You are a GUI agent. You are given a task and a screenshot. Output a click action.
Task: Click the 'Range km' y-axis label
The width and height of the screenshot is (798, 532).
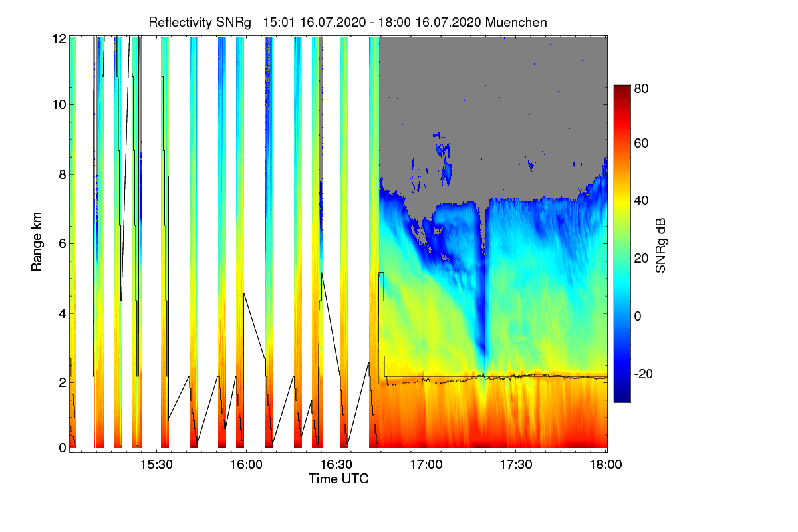coord(37,242)
